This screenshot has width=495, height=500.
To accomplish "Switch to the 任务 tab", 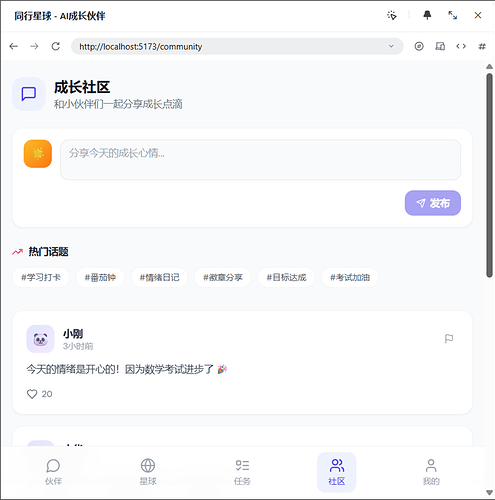I will [242, 472].
